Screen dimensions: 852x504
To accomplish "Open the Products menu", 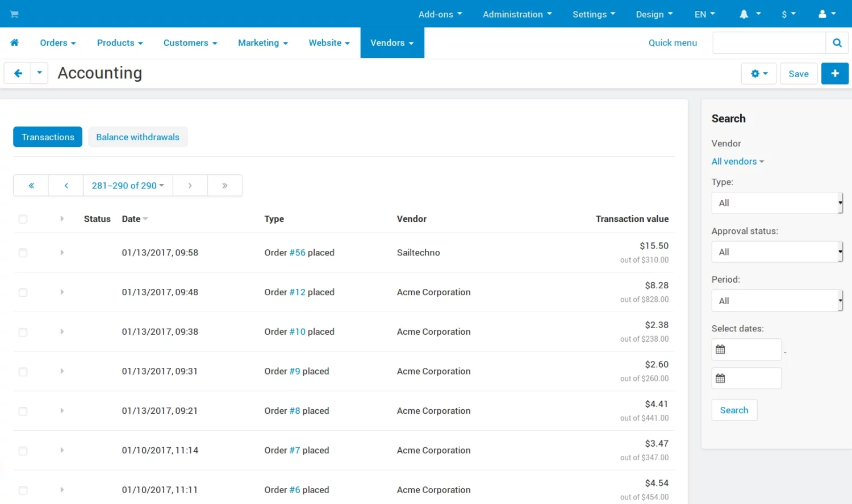I will (x=120, y=43).
